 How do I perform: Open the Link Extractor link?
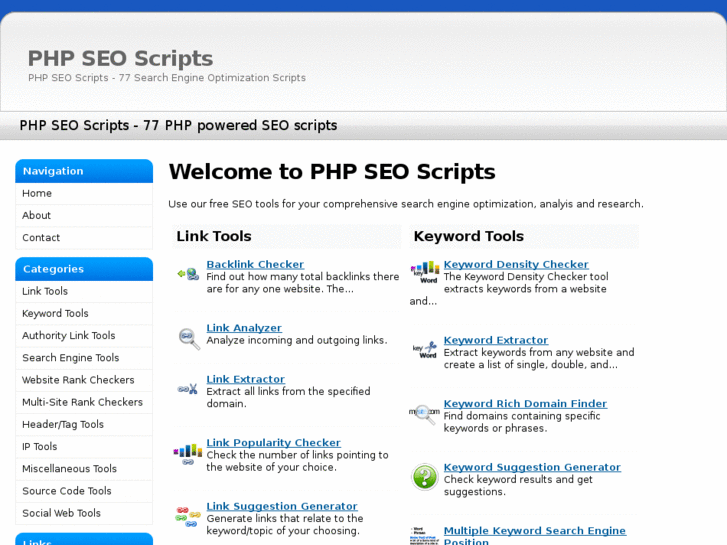(x=245, y=378)
